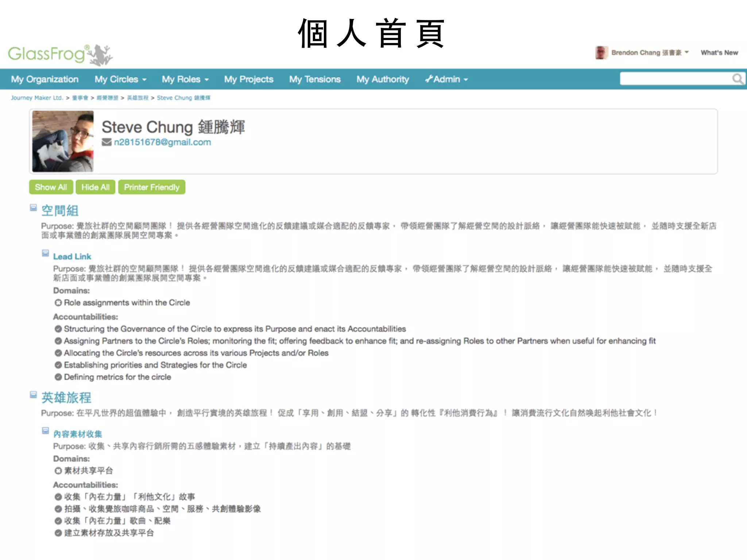Click the top search input field
Screen dimensions: 747x560
coord(675,79)
